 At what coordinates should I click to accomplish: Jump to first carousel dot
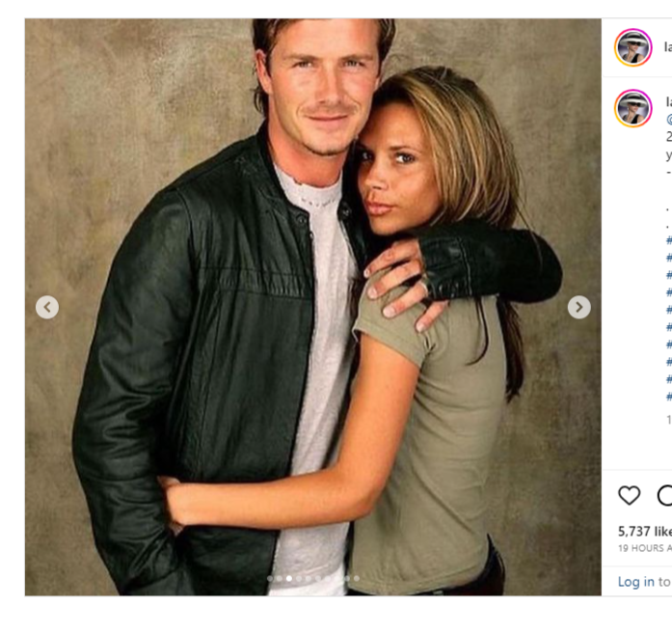point(270,578)
